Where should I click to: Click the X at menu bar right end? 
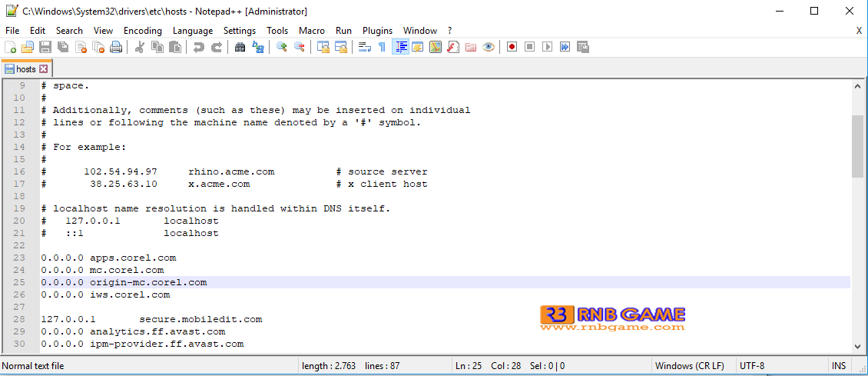(859, 31)
